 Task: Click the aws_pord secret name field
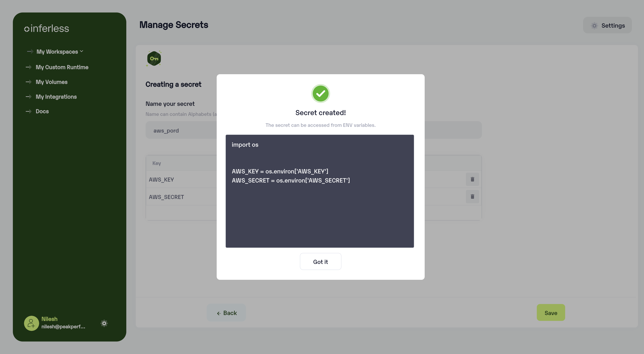coord(313,130)
